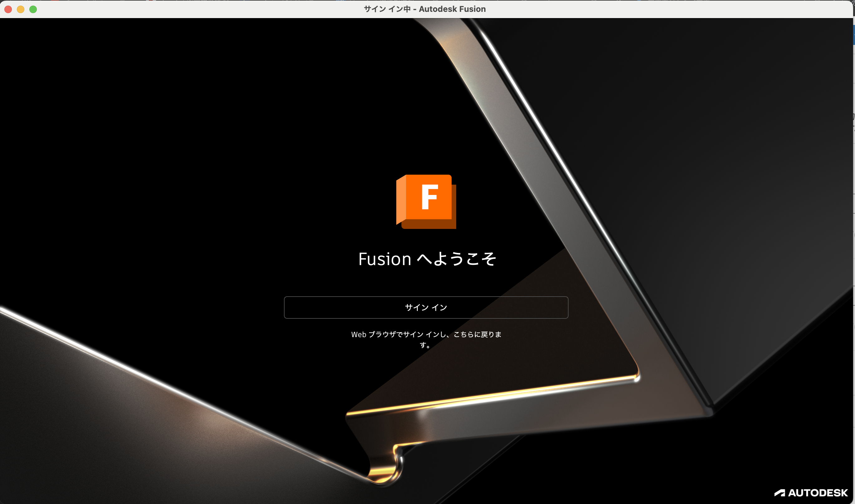Close the Autodesk Fusion window
Screen dimensions: 855x504
click(x=8, y=9)
